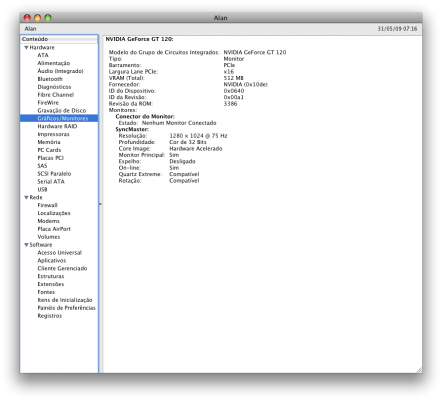This screenshot has width=442, height=400.
Task: Click the green zoom window button
Action: (48, 18)
